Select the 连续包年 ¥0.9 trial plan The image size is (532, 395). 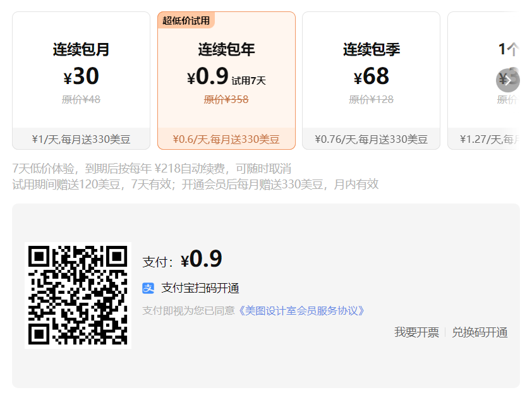(x=226, y=80)
